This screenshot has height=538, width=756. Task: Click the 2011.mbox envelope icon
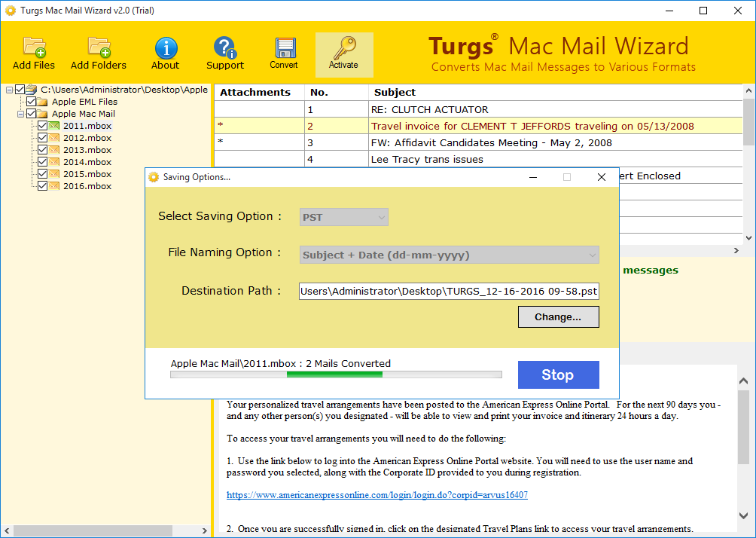click(x=54, y=126)
